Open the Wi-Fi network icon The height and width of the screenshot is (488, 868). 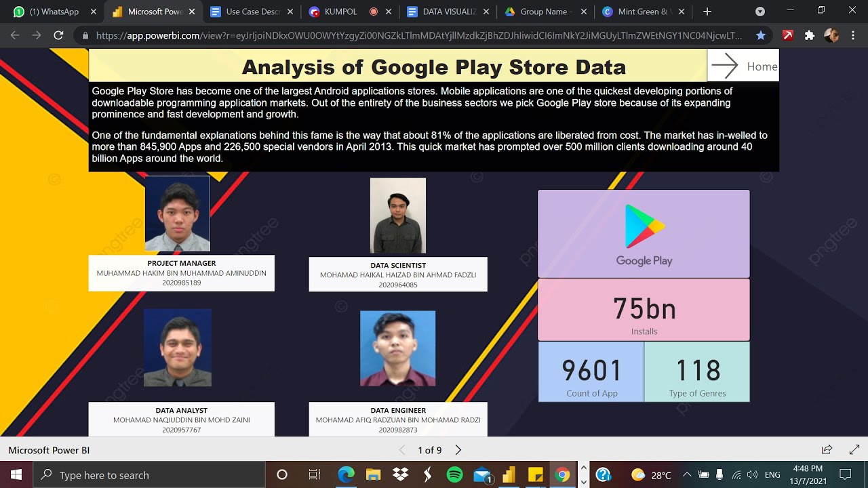coord(736,475)
